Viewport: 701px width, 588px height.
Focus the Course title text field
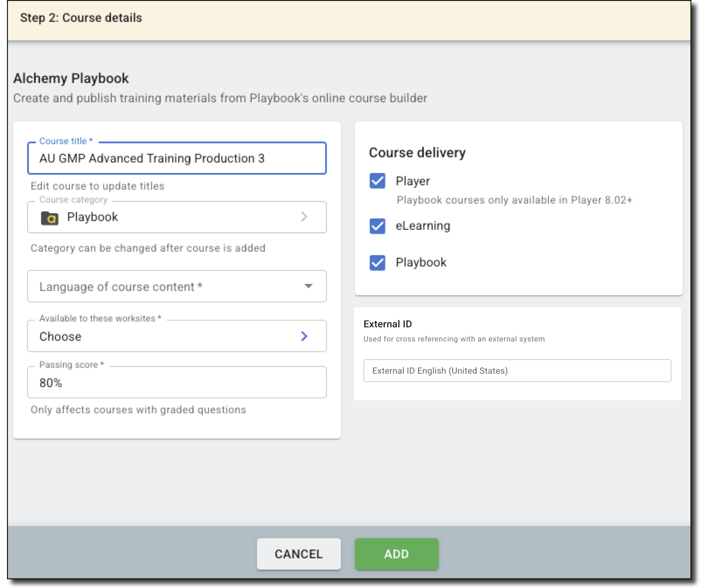pos(176,158)
